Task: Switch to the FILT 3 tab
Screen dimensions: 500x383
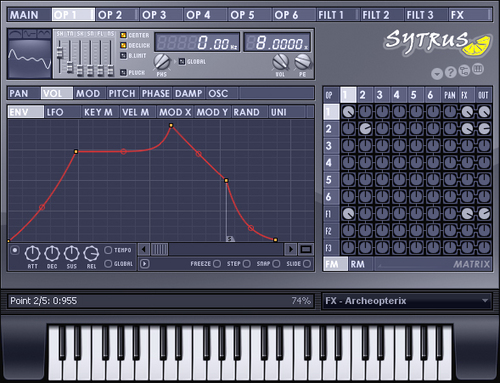Action: (426, 15)
